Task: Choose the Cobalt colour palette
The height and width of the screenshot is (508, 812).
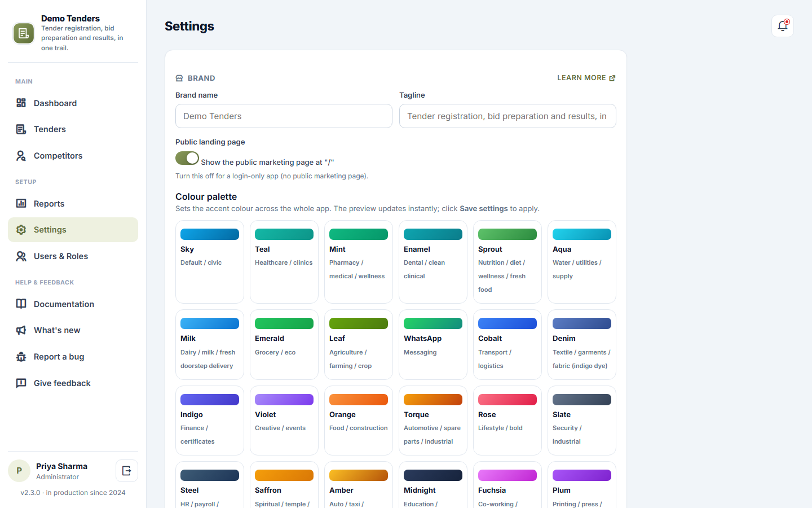Action: pos(507,344)
